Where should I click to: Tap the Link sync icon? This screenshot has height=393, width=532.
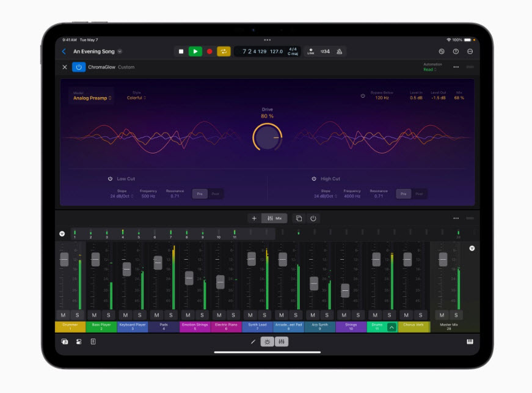pos(311,51)
